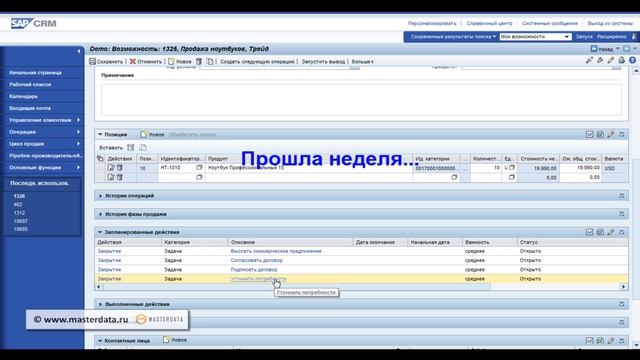Viewport: 640px width, 360px height.
Task: Click the Save icon in the toolbar
Action: coord(93,62)
